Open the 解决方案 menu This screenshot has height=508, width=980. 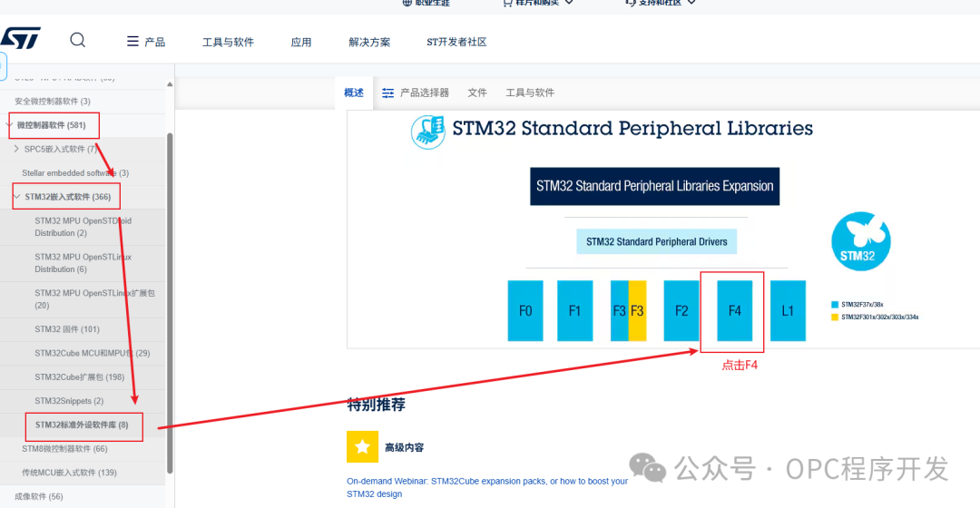(x=369, y=42)
